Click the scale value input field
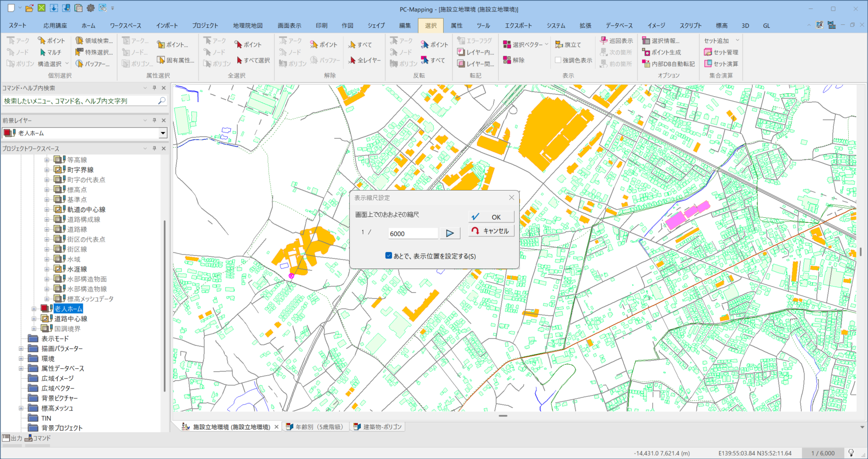868x459 pixels. (x=412, y=234)
